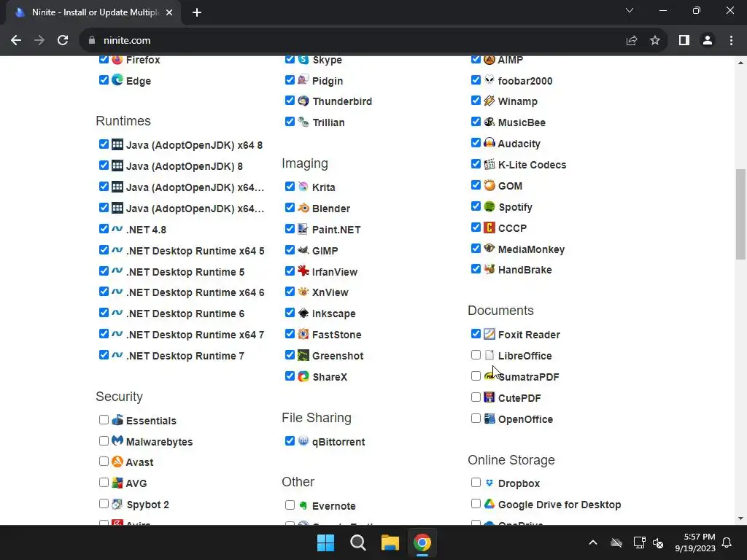Click the Trillian app icon

[x=303, y=122]
